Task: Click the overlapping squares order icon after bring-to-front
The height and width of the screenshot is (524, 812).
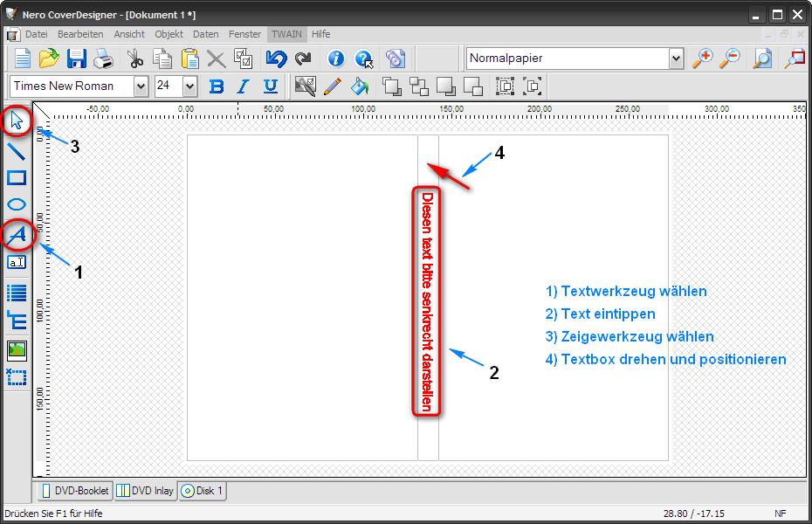Action: pyautogui.click(x=419, y=86)
